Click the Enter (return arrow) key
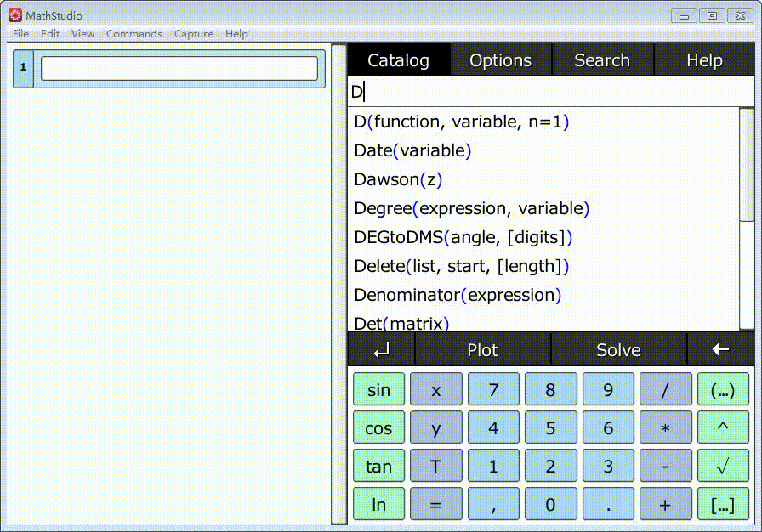The image size is (762, 532). pyautogui.click(x=382, y=349)
